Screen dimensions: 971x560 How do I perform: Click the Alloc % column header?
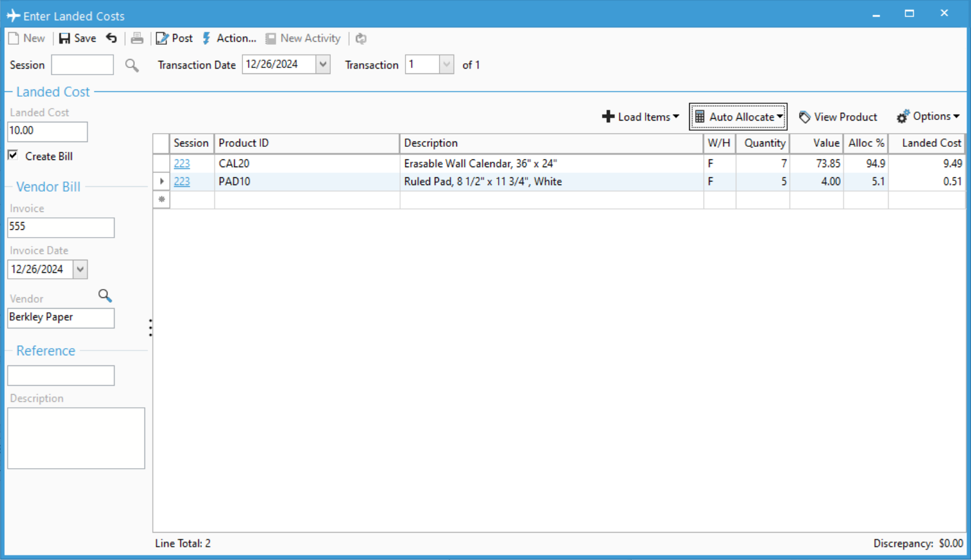866,143
